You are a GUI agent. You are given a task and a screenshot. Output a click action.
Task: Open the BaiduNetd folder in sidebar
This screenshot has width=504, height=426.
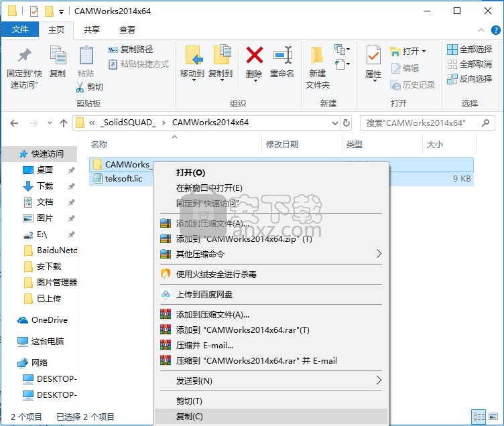pos(57,250)
